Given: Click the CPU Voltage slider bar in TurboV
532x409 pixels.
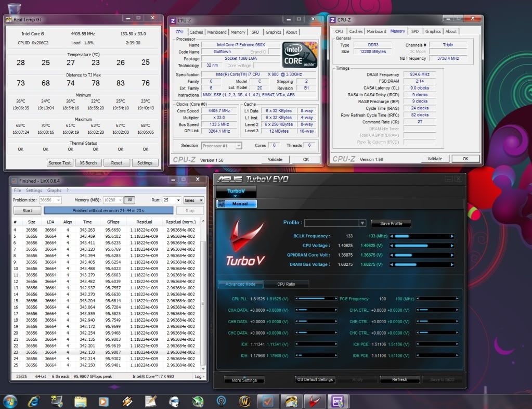Looking at the screenshot, I should point(422,246).
